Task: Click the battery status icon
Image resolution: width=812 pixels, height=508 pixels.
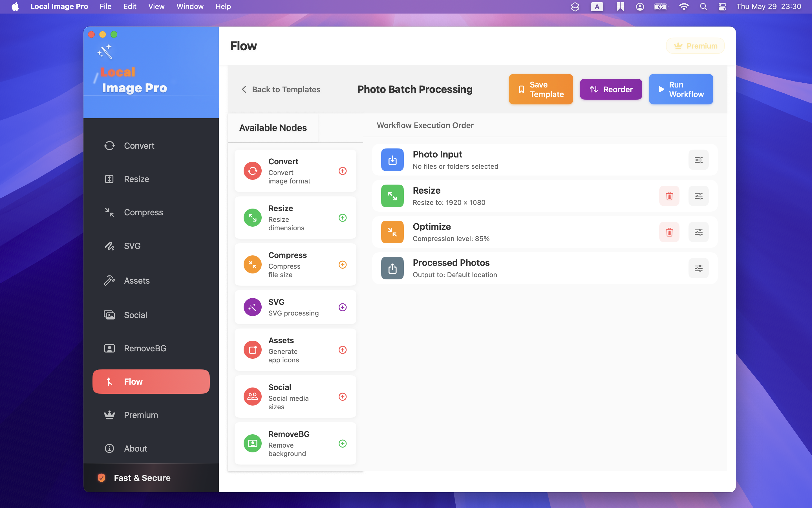Action: tap(661, 7)
